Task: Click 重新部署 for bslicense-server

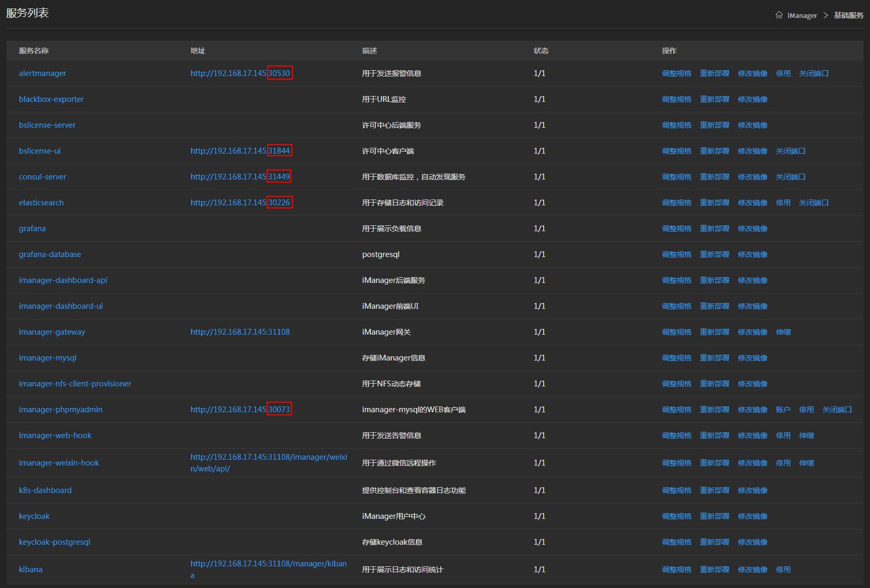Action: click(714, 125)
